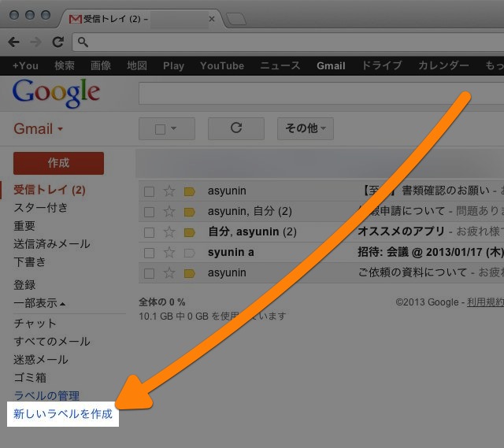Open 地図 in the Google bar
Viewport: 504px width, 448px height.
pyautogui.click(x=137, y=65)
